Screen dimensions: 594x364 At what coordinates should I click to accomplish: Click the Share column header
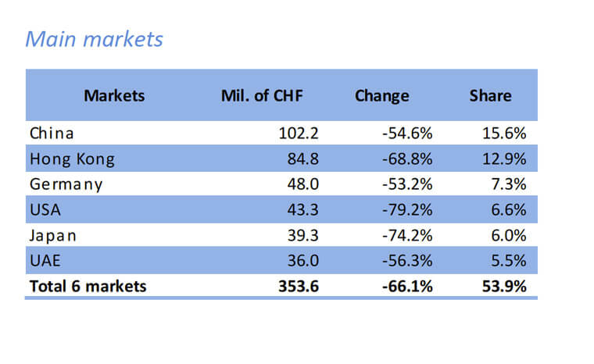click(x=490, y=96)
